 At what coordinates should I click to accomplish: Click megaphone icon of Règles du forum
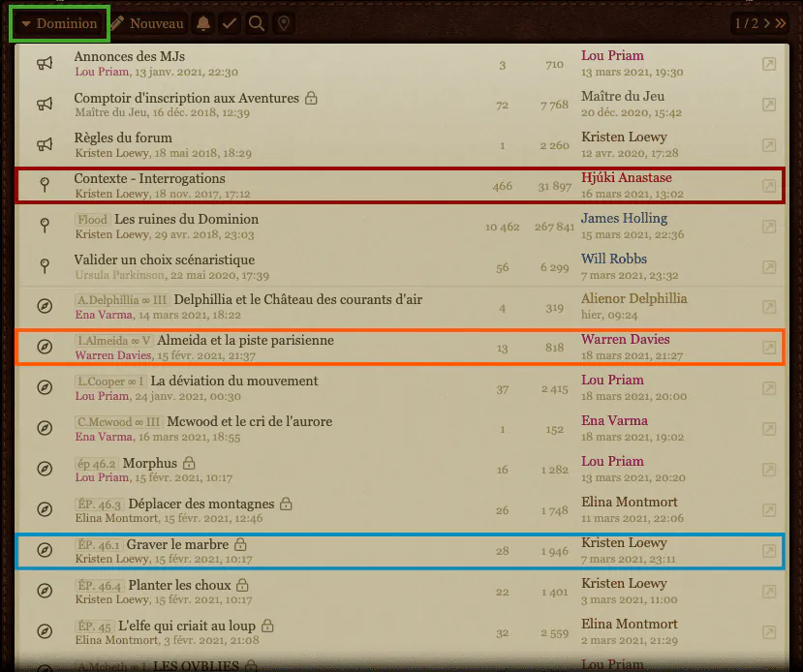click(45, 145)
